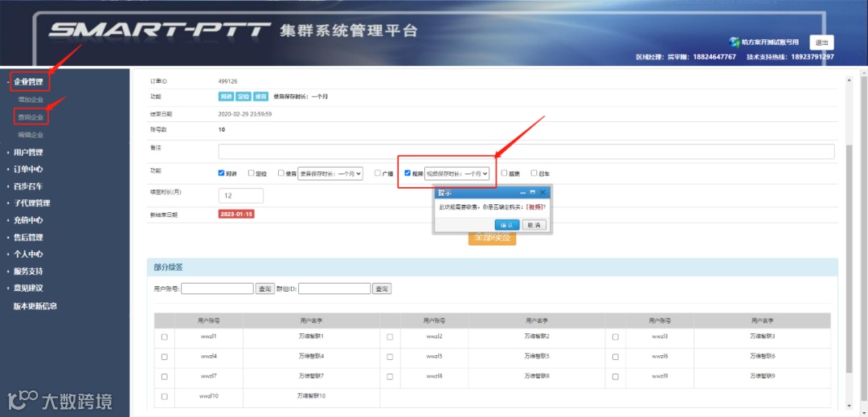The image size is (868, 417).
Task: Open the 意见建议 sidebar section
Action: [28, 288]
